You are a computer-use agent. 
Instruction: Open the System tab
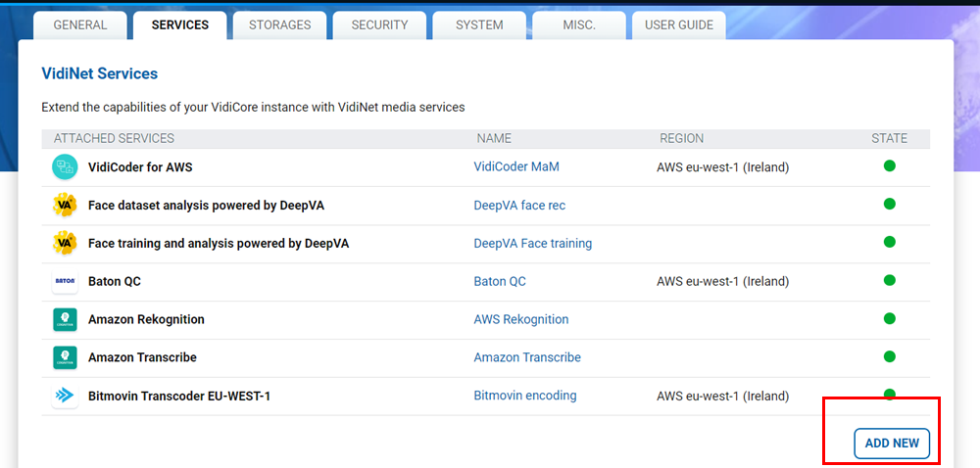coord(479,25)
